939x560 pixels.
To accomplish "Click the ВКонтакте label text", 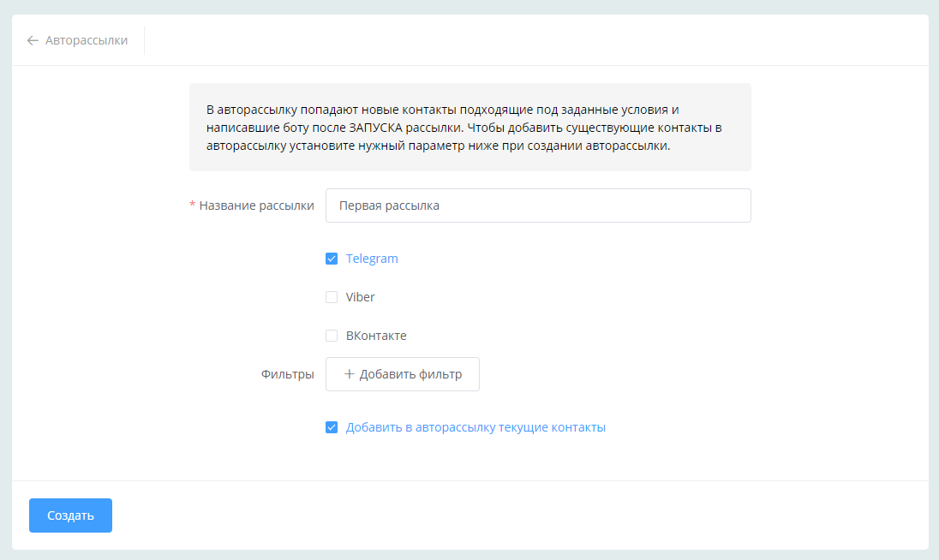I will [376, 336].
